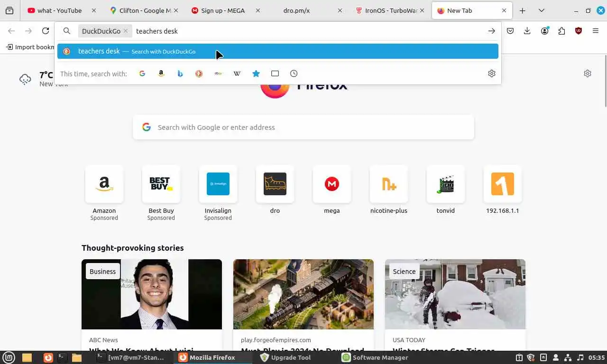
Task: Close the Sign up - MEGA tab
Action: (258, 10)
